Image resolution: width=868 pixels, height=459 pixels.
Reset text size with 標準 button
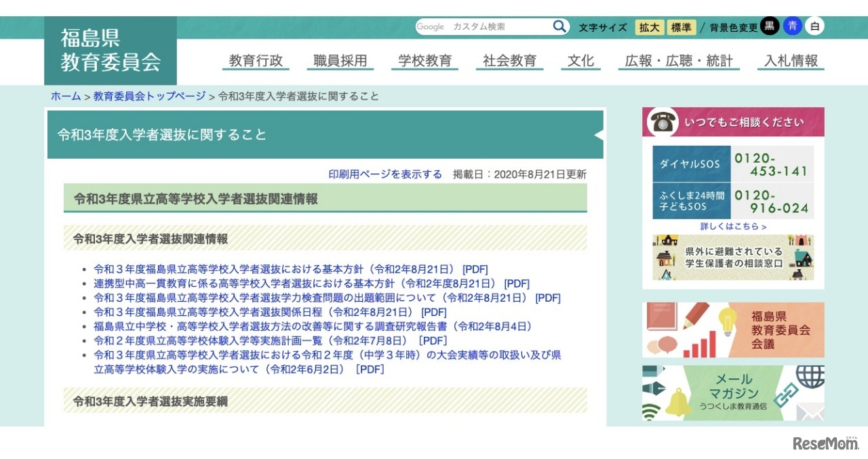coord(682,27)
